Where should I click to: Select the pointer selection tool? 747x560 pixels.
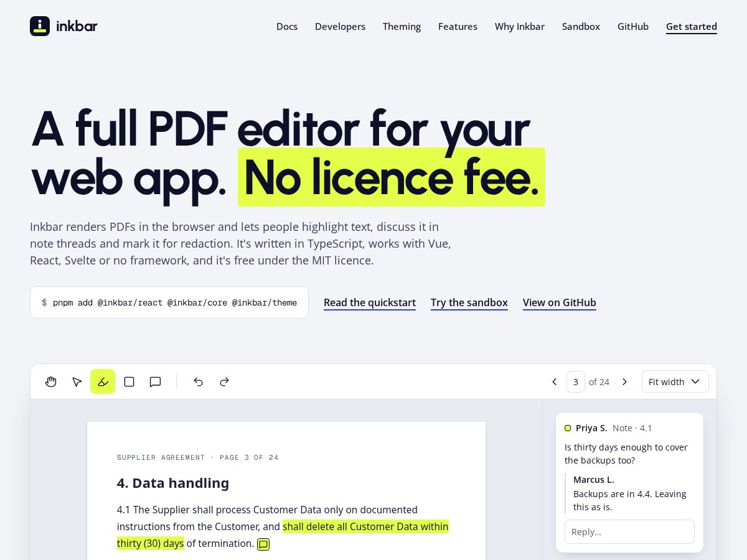(77, 381)
